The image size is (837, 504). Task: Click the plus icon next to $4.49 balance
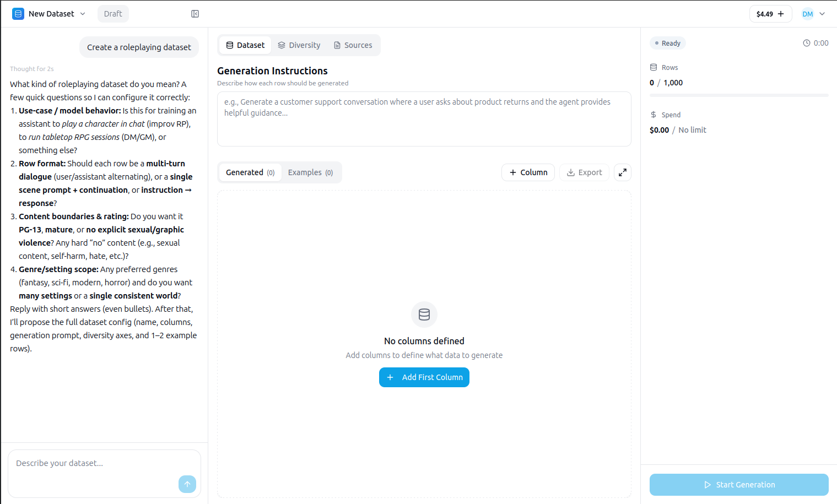pos(781,13)
